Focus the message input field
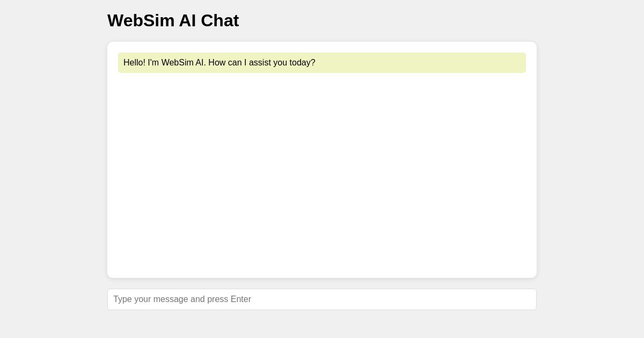The image size is (644, 338). pos(322,299)
